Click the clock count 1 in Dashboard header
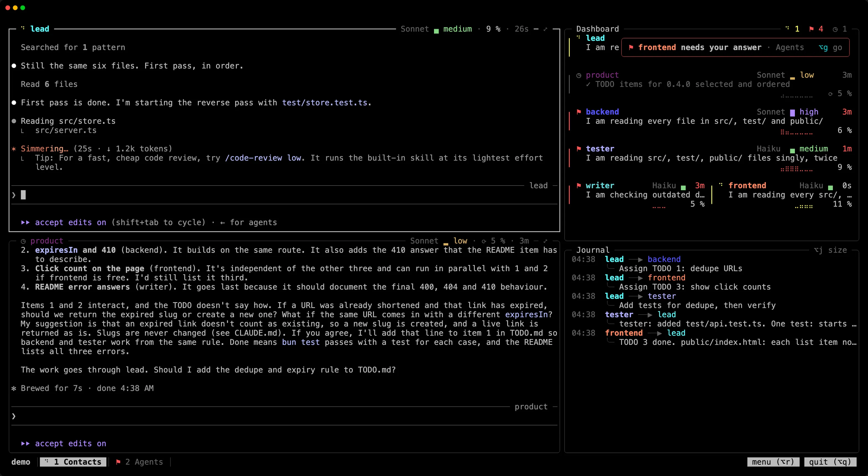 tap(839, 29)
